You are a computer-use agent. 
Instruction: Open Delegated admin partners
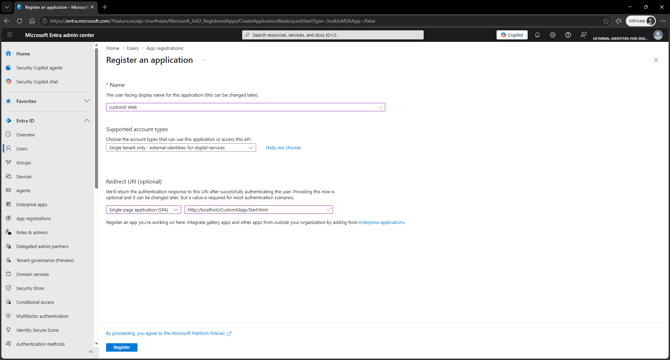click(x=42, y=246)
